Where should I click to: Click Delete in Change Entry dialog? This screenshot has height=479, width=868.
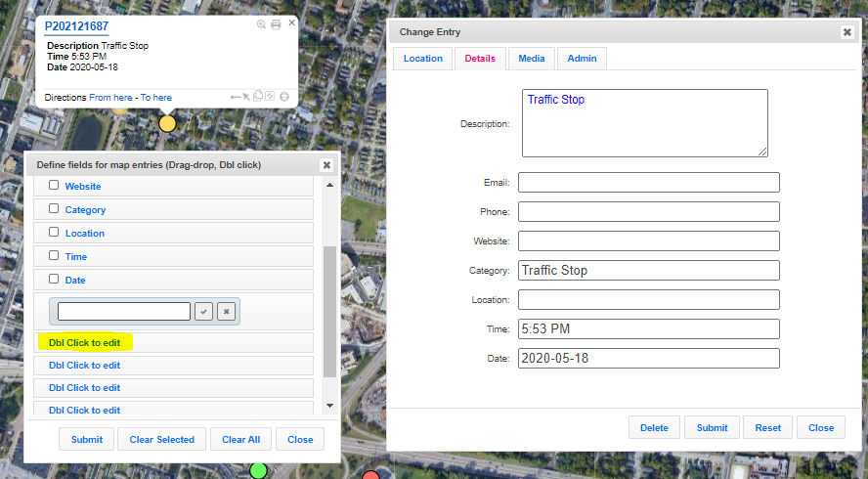[x=654, y=428]
